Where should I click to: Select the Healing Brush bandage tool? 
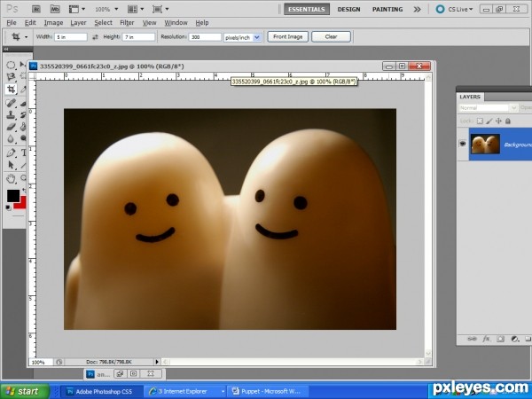click(11, 103)
